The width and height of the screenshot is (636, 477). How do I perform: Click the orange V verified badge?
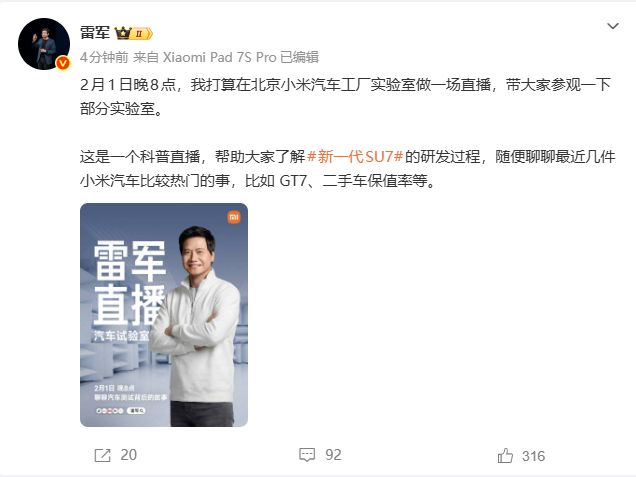tap(62, 63)
